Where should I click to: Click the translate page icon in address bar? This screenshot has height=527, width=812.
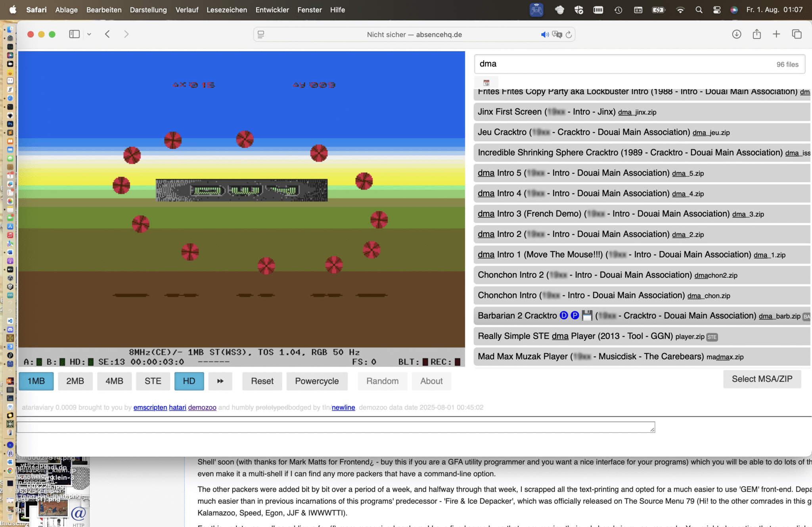point(557,34)
